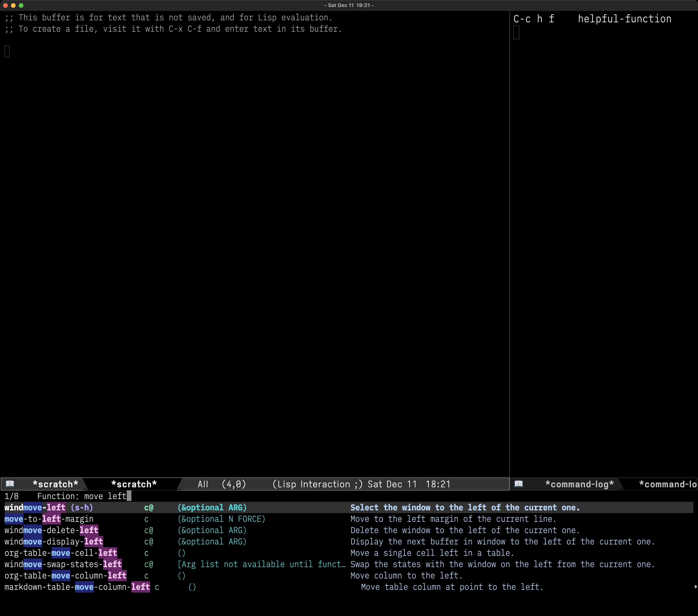Click the 'Function:' minibuffer prompt label

(x=58, y=496)
